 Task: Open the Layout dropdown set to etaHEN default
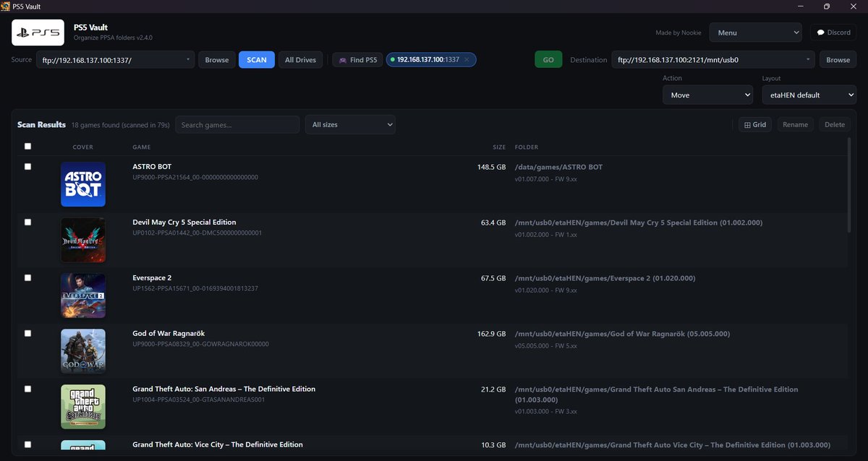[809, 95]
